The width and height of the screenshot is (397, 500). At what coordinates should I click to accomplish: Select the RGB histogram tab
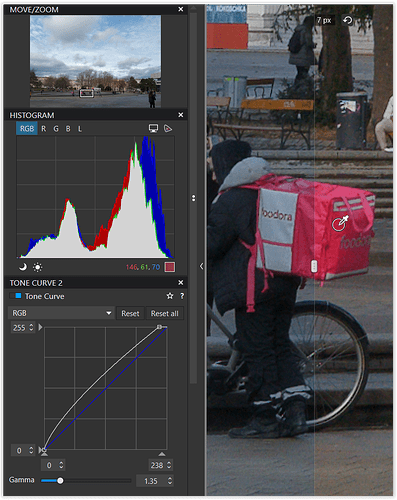27,129
